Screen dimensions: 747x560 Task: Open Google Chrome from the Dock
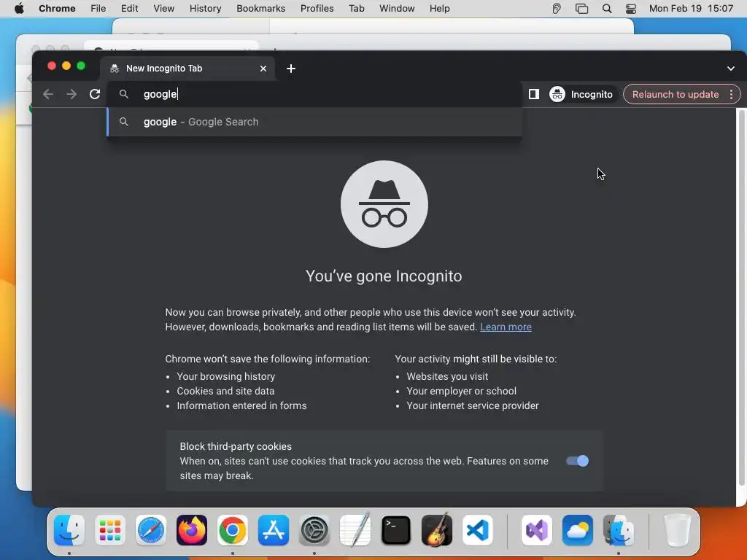pyautogui.click(x=233, y=530)
